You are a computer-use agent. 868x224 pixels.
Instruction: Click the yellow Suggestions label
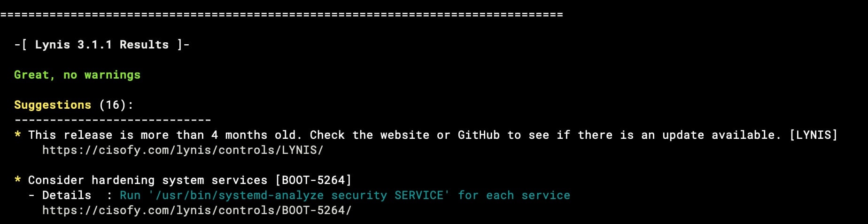[53, 105]
